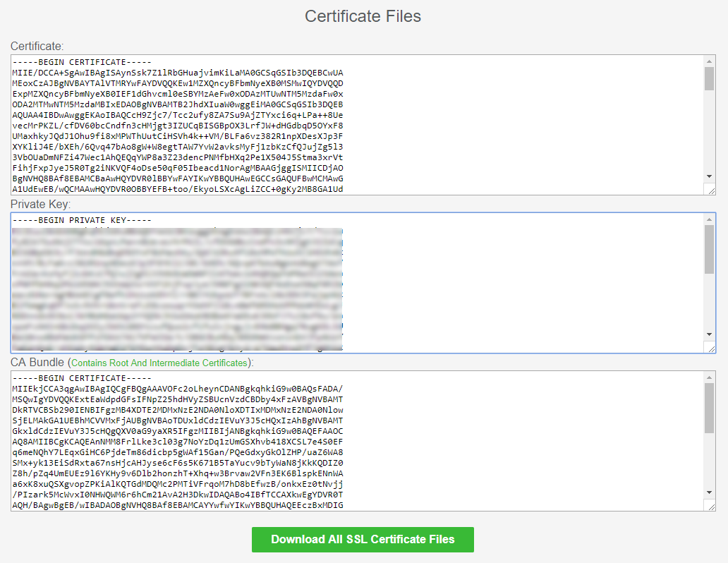Grab the Private Key box resize handle
This screenshot has width=728, height=563.
710,347
